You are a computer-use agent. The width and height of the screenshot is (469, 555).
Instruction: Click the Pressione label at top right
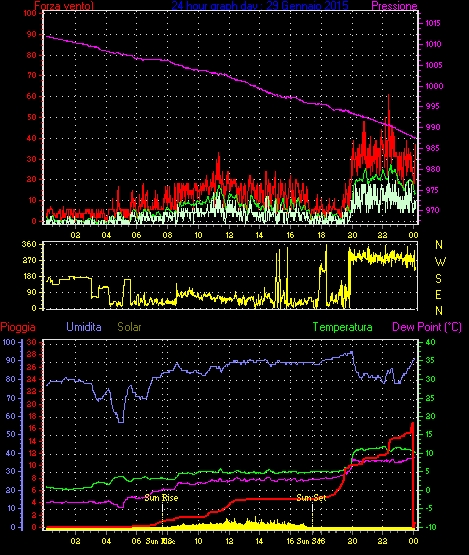[394, 6]
